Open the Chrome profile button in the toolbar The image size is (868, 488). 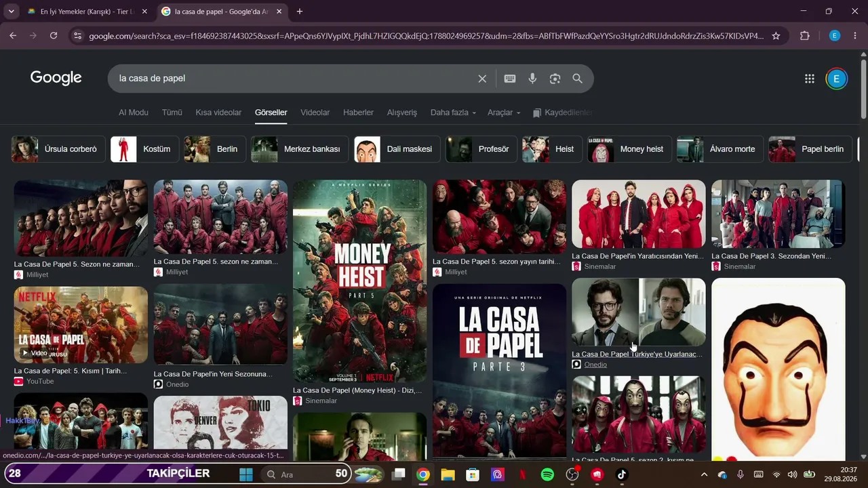(x=835, y=36)
